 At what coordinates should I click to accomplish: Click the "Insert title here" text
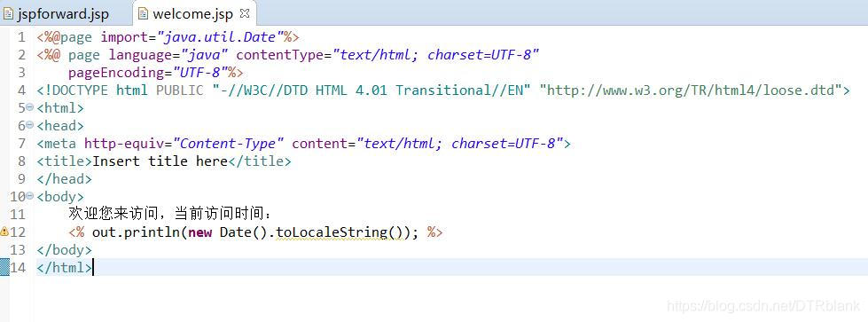(x=160, y=161)
